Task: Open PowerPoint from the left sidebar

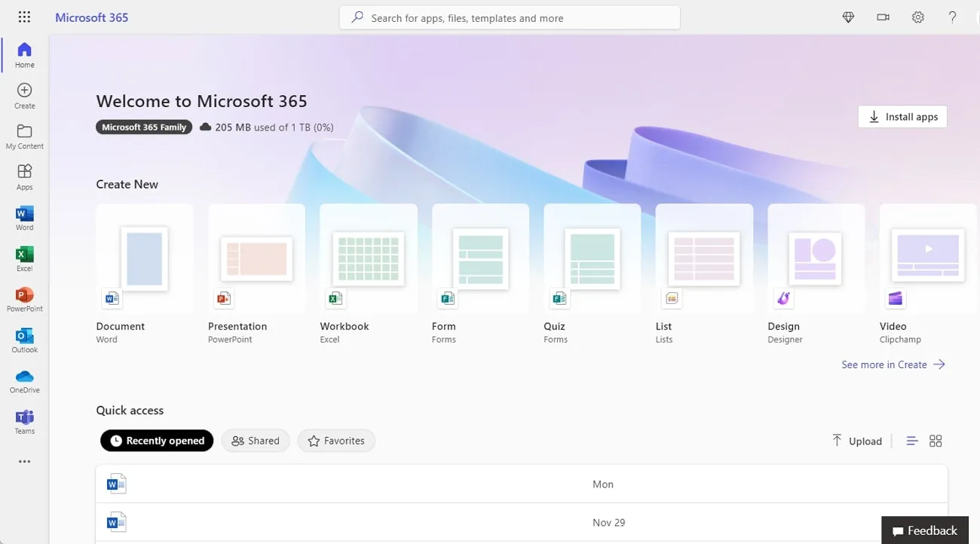Action: [x=24, y=299]
